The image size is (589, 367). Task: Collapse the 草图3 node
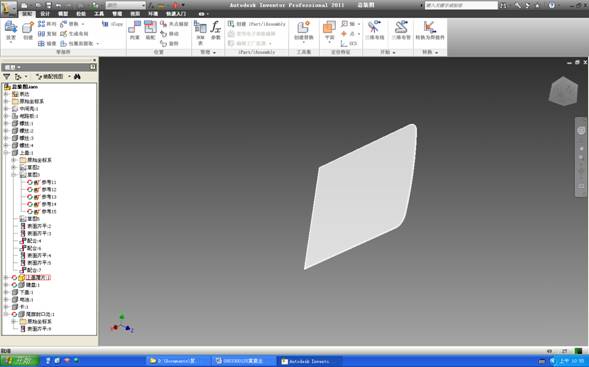point(14,175)
